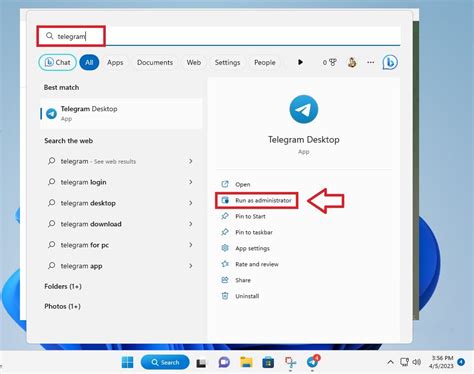
Task: Click the Windows Start button
Action: tap(127, 362)
